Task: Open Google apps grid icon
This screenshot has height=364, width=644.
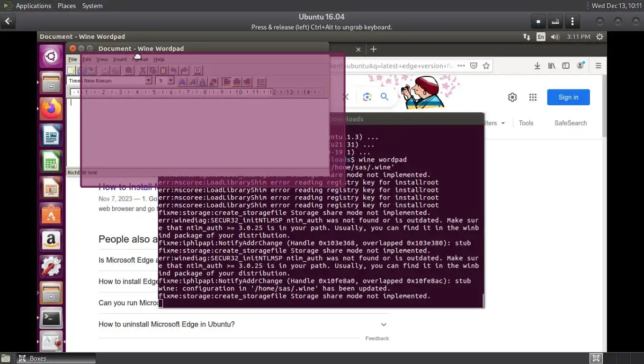Action: click(533, 97)
